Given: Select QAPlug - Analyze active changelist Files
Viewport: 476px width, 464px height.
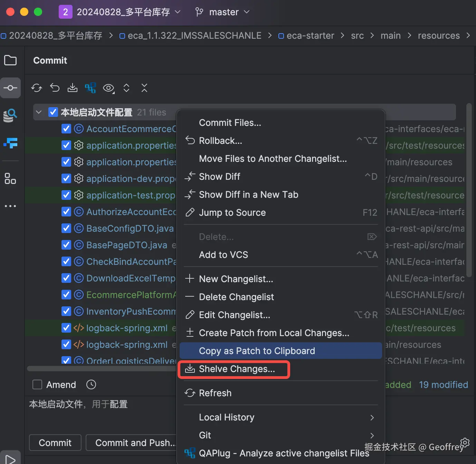Looking at the screenshot, I should (281, 453).
